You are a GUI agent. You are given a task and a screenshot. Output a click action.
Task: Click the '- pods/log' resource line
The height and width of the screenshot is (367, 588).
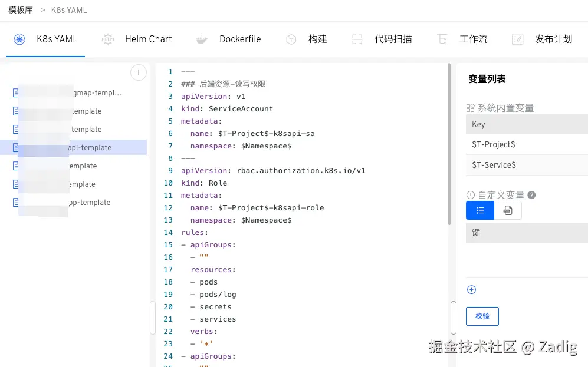pos(213,295)
